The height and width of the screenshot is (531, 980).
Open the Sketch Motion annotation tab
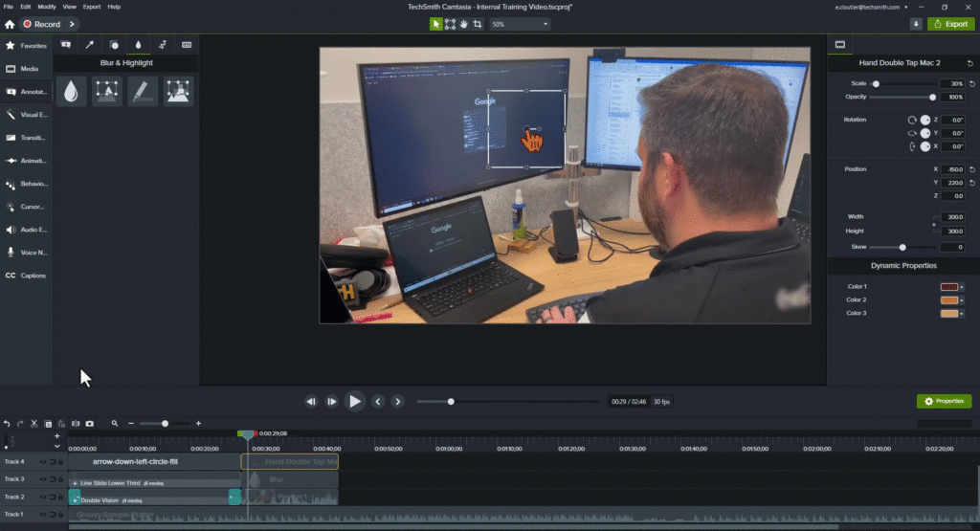tap(162, 45)
